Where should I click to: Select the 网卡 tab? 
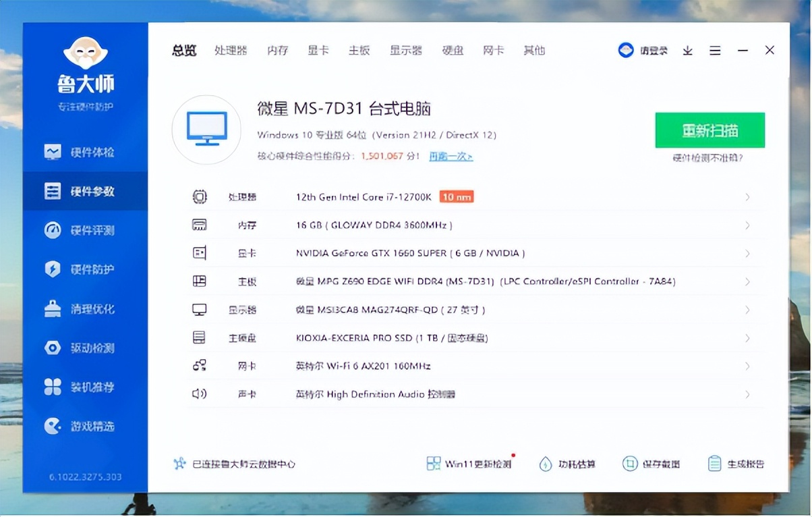tap(493, 50)
